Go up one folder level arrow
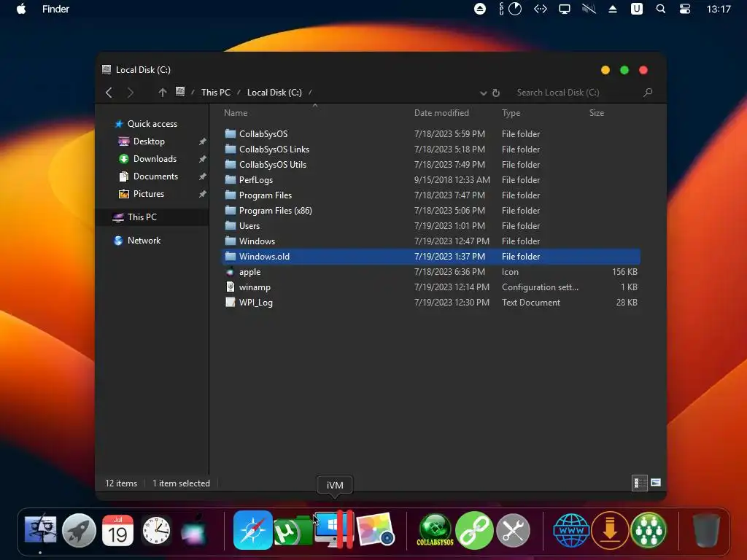 [x=163, y=93]
